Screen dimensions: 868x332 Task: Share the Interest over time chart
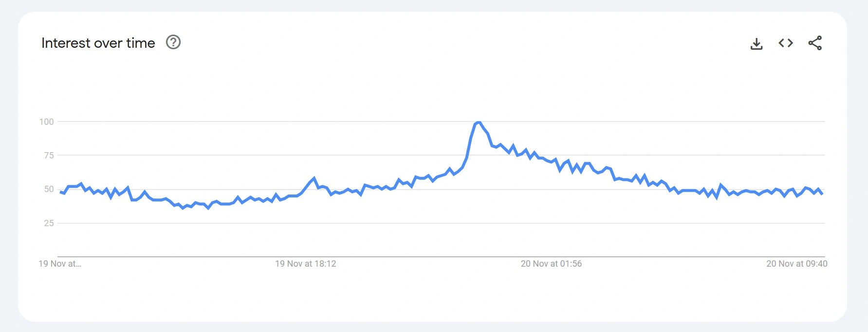click(815, 43)
